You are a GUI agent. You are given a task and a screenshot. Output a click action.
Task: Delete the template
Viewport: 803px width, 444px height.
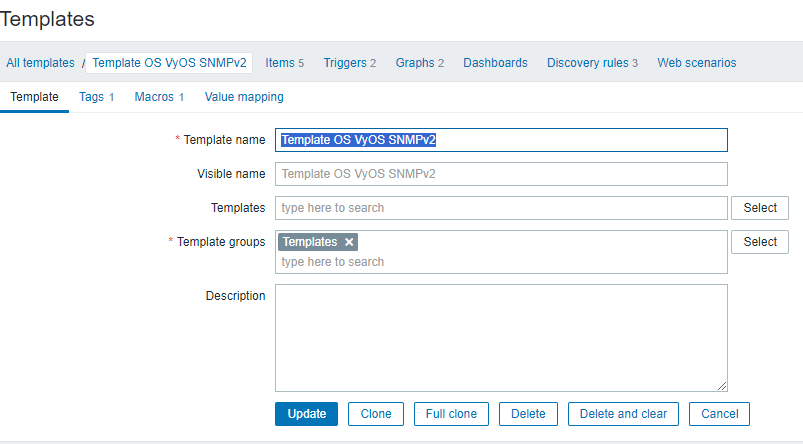528,414
